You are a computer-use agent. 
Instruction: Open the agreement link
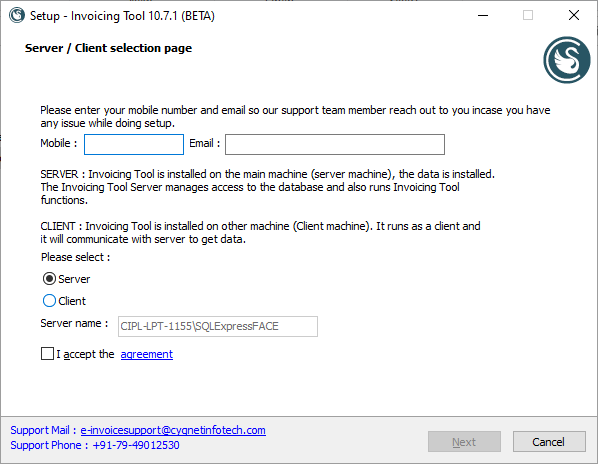[x=147, y=354]
